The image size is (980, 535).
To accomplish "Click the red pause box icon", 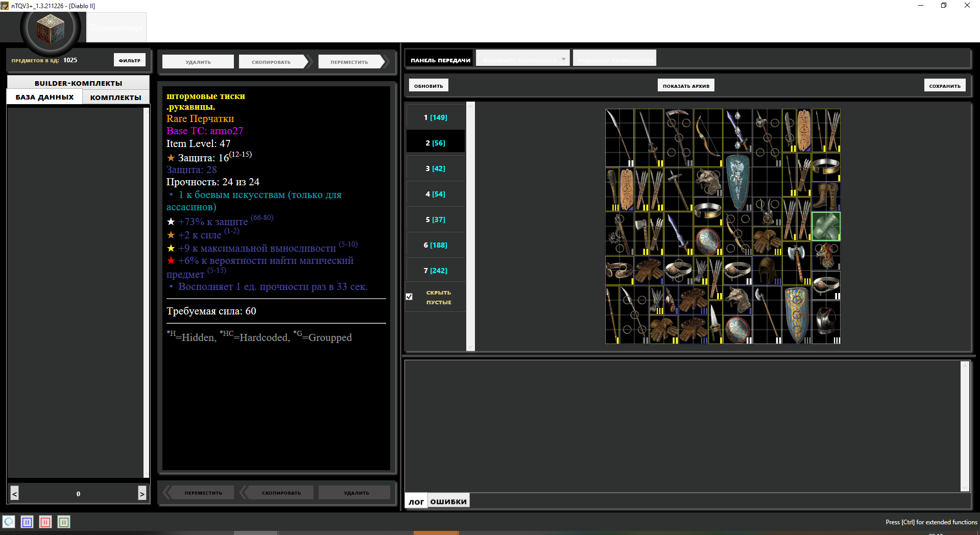I will click(45, 522).
